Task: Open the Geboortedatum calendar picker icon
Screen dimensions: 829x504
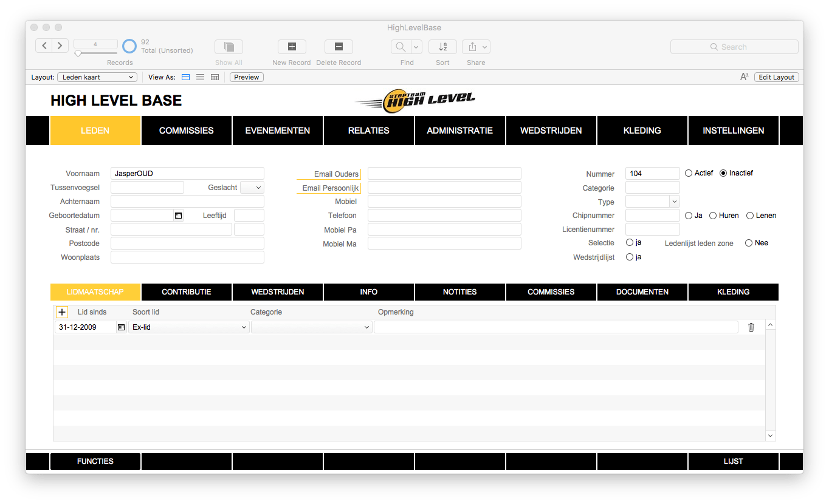Action: 178,216
